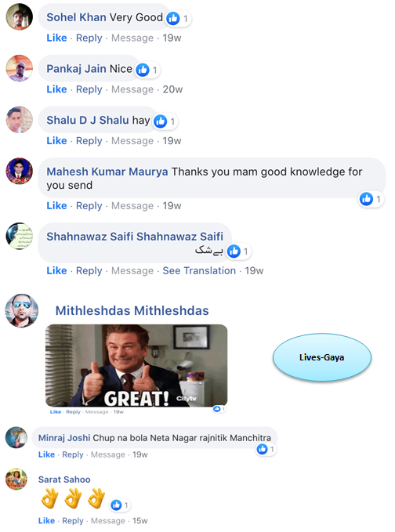Open Mithleshdas profile avatar with sunglasses
This screenshot has width=395, height=532.
click(x=22, y=311)
